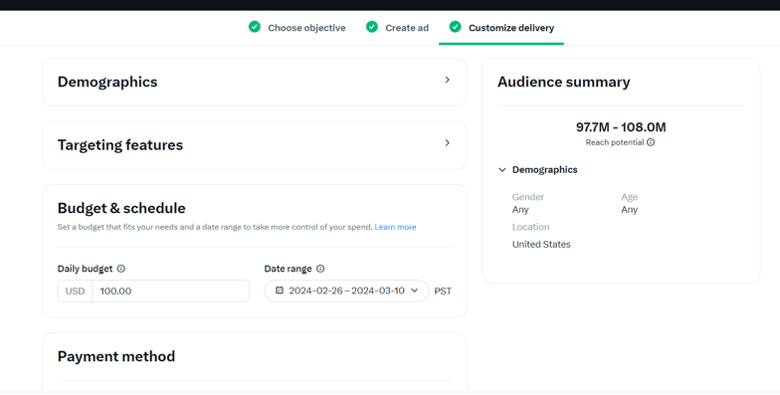Show Reach potential info icon
The image size is (780, 395).
[x=651, y=142]
